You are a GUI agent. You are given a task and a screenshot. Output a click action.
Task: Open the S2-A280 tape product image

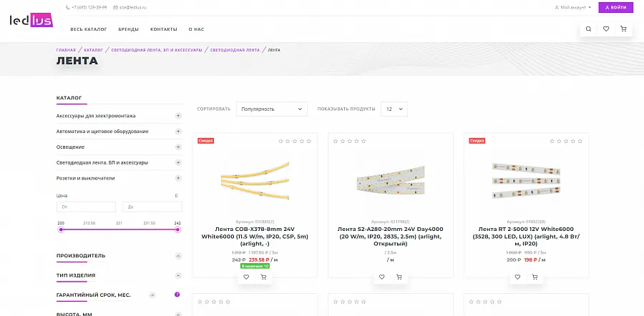[390, 180]
